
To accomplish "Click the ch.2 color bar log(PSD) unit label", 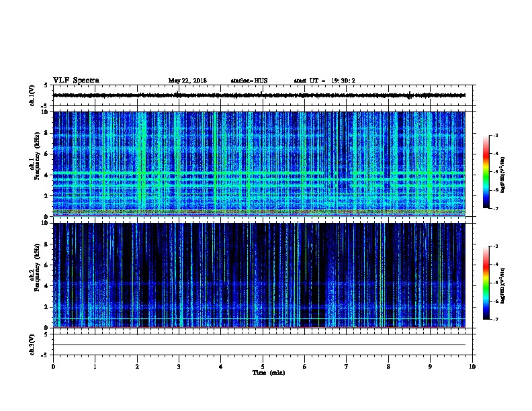I will click(x=502, y=285).
